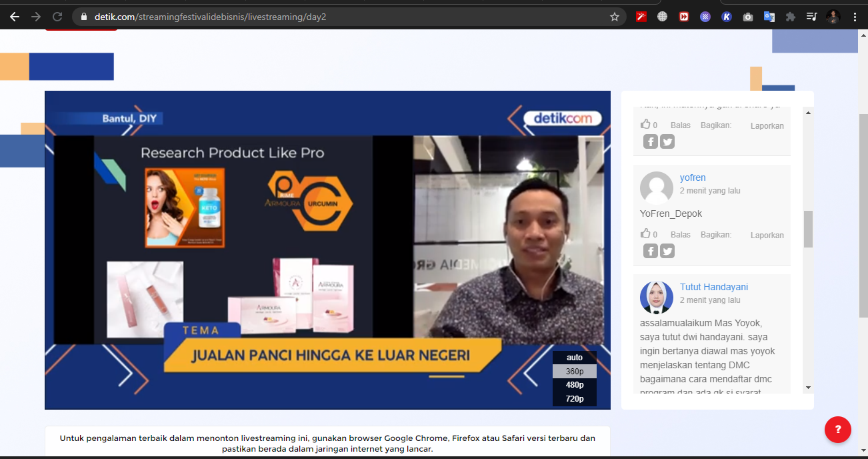The image size is (868, 459).
Task: Bookmark this page with the star icon
Action: tap(614, 17)
